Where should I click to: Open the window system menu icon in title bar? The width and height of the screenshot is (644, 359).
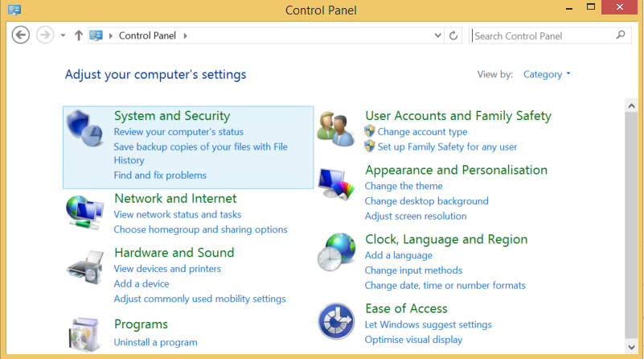click(14, 10)
